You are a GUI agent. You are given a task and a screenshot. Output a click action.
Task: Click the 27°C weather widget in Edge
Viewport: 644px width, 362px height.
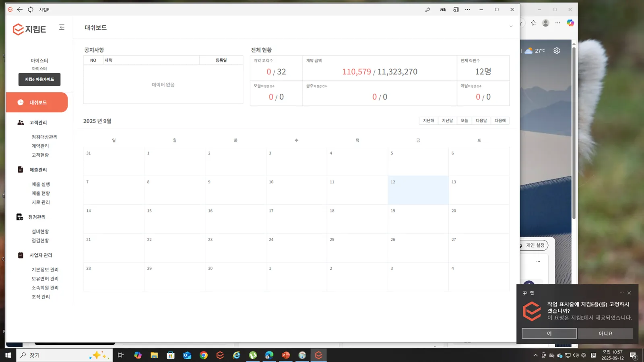(535, 51)
